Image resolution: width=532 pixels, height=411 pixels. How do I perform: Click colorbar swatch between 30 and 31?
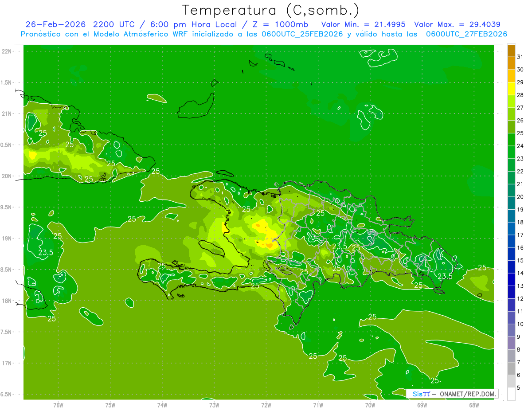tap(511, 63)
